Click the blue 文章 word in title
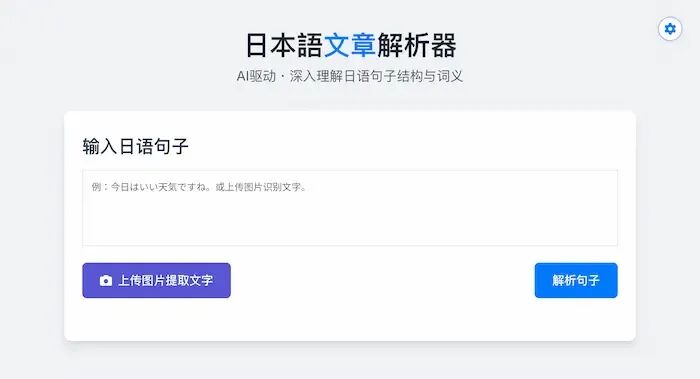Image resolution: width=700 pixels, height=379 pixels. [350, 46]
